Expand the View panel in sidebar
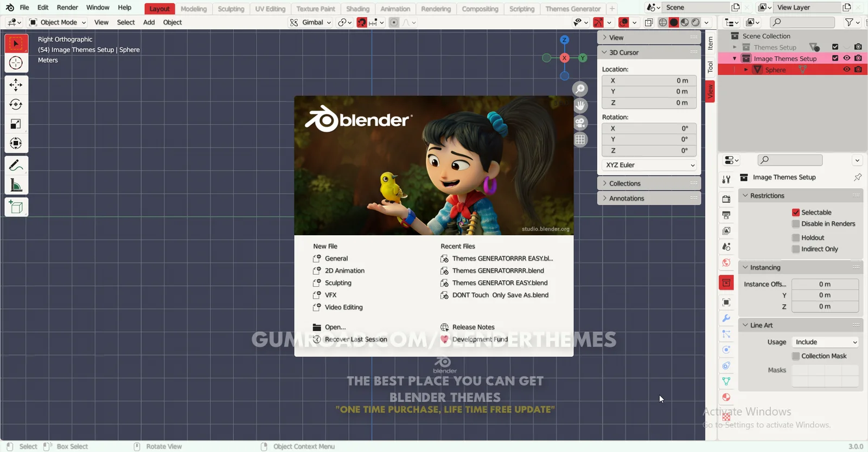Screen dimensions: 868x452 pyautogui.click(x=649, y=37)
